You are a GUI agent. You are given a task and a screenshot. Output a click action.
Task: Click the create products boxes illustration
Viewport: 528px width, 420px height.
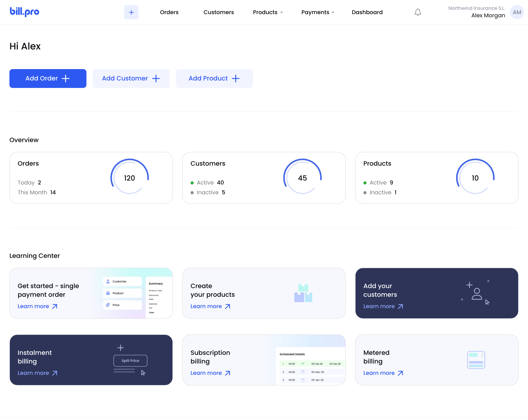(x=303, y=293)
